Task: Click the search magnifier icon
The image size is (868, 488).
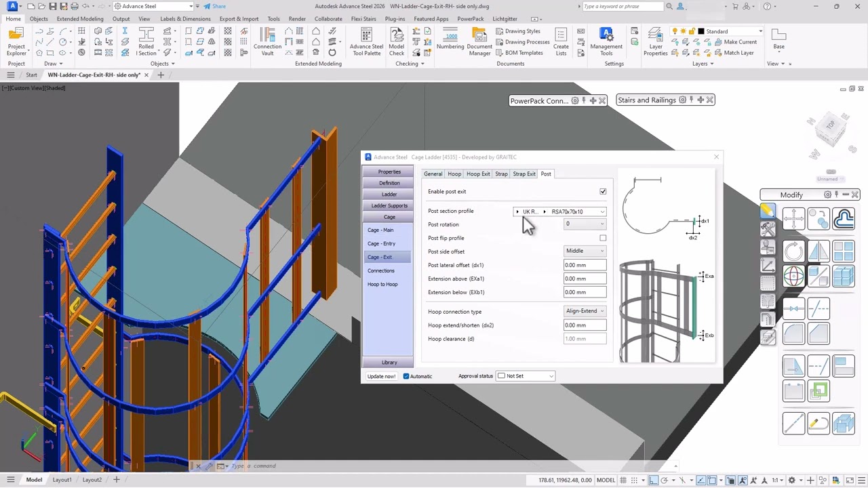Action: point(669,6)
